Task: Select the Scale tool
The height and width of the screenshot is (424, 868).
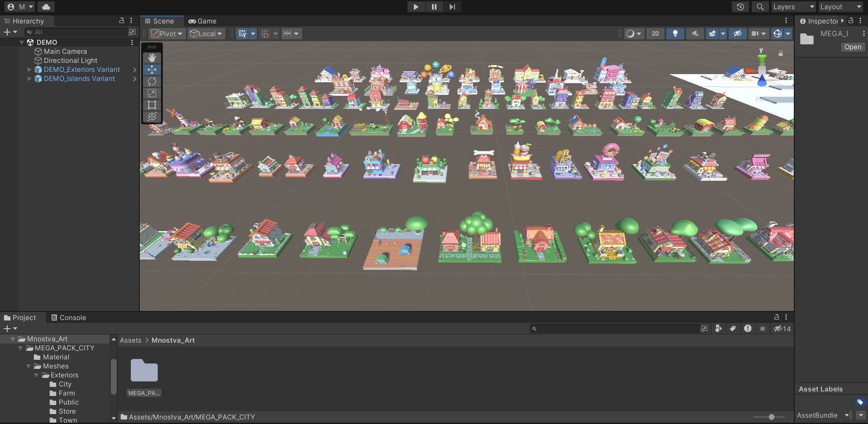Action: (x=152, y=93)
